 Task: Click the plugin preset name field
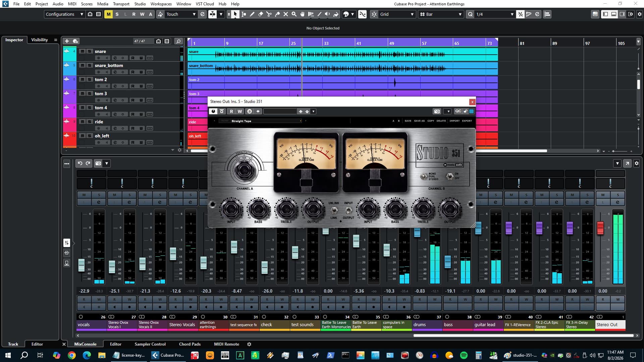280,111
